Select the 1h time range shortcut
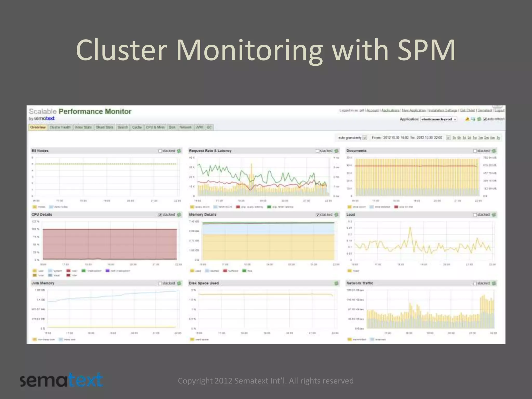This screenshot has height=399, width=532. click(454, 138)
